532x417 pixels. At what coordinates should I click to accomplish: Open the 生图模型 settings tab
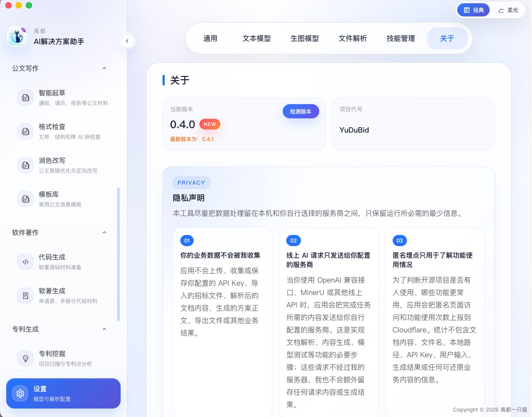(x=305, y=38)
